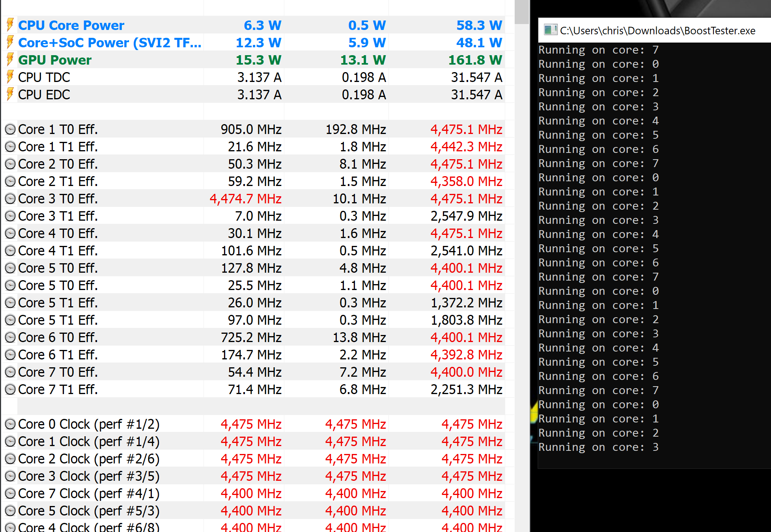Click the lightning icon next to GPU Power

pyautogui.click(x=10, y=60)
